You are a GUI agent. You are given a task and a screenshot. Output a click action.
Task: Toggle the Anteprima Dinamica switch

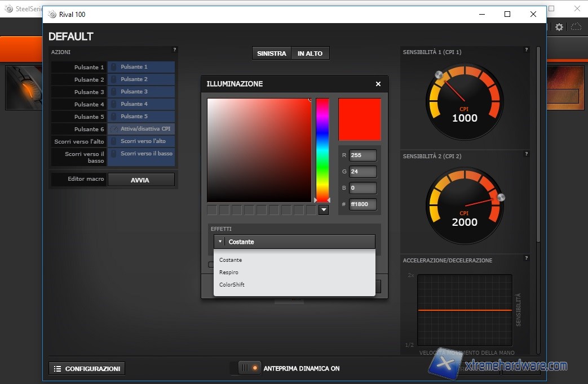tap(249, 368)
